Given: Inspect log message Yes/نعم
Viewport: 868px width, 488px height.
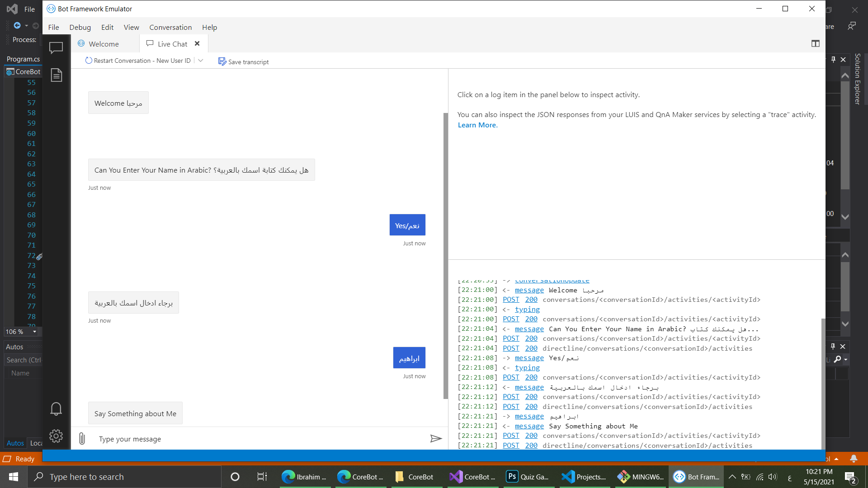Looking at the screenshot, I should tap(529, 358).
